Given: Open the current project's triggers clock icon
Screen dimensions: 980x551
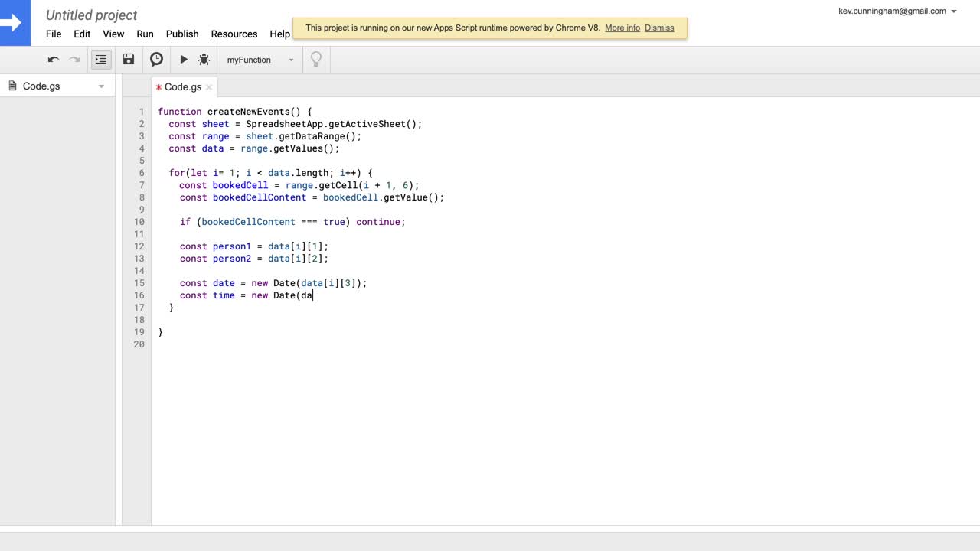Looking at the screenshot, I should (x=156, y=59).
